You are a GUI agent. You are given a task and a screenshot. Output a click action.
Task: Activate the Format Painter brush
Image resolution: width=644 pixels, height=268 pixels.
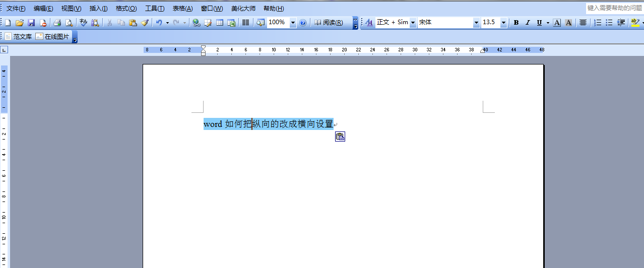(145, 23)
